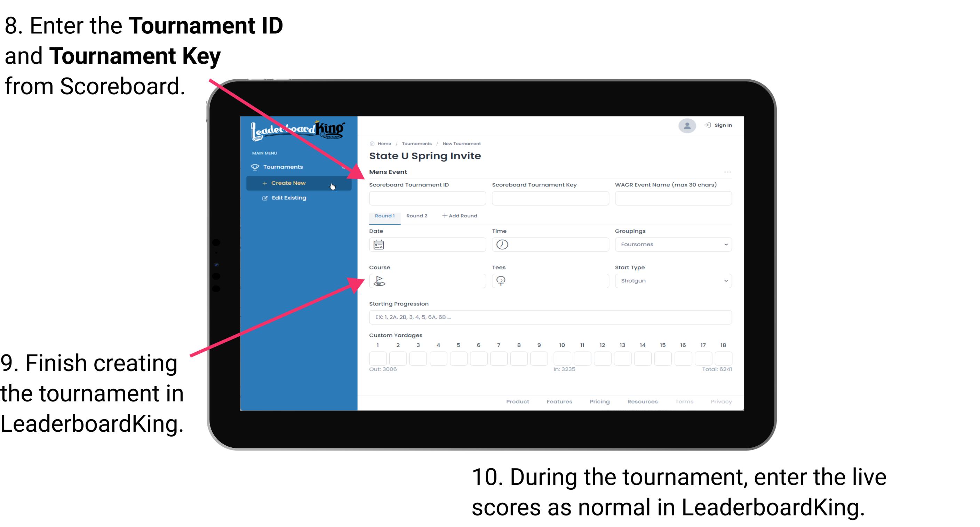Viewport: 980px width, 527px height.
Task: Select Round 1 tab
Action: (x=384, y=216)
